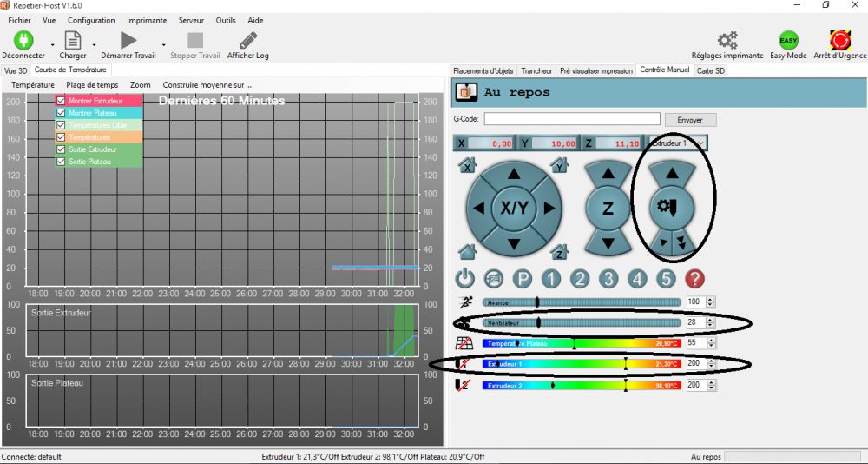Image resolution: width=868 pixels, height=464 pixels.
Task: Open Plage de temps menu
Action: [x=92, y=85]
